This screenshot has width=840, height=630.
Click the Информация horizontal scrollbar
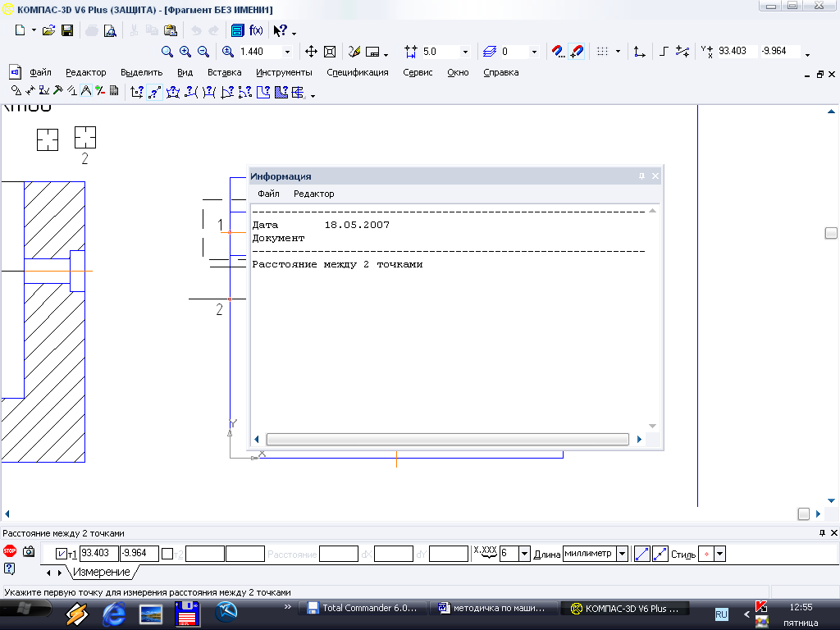point(447,440)
